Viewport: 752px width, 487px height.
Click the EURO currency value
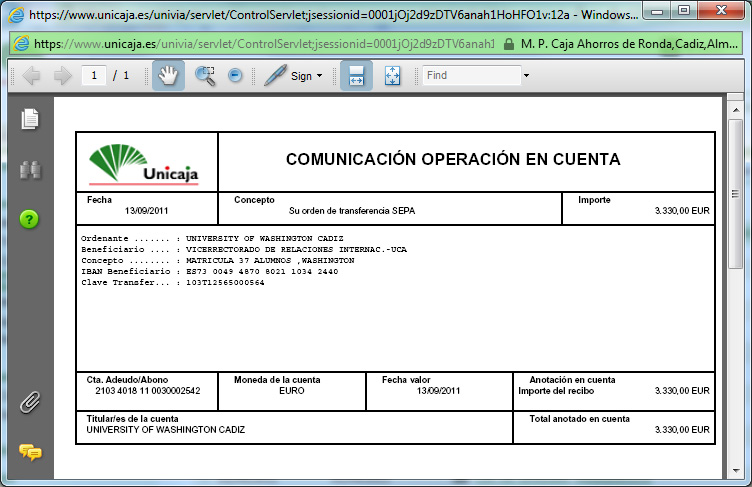292,391
